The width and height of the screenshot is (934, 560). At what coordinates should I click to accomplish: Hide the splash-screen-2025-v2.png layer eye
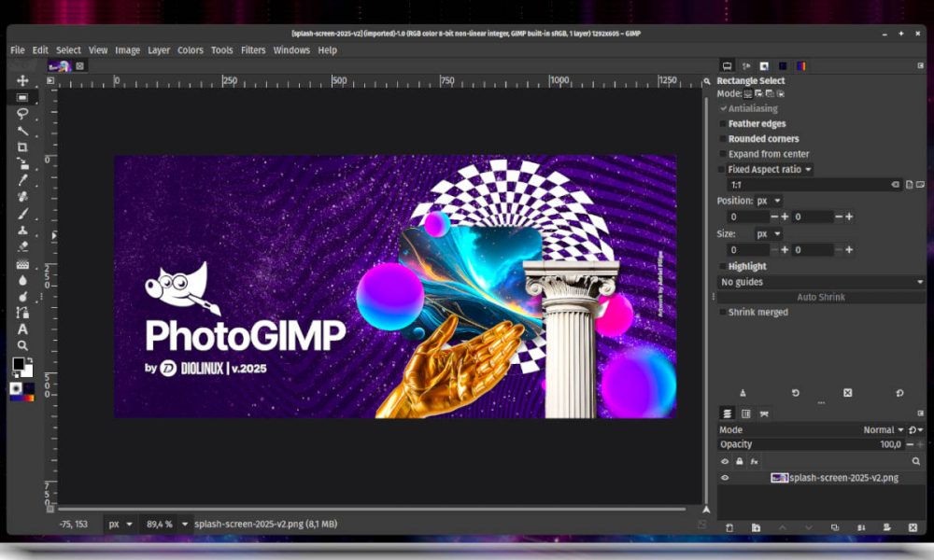725,478
